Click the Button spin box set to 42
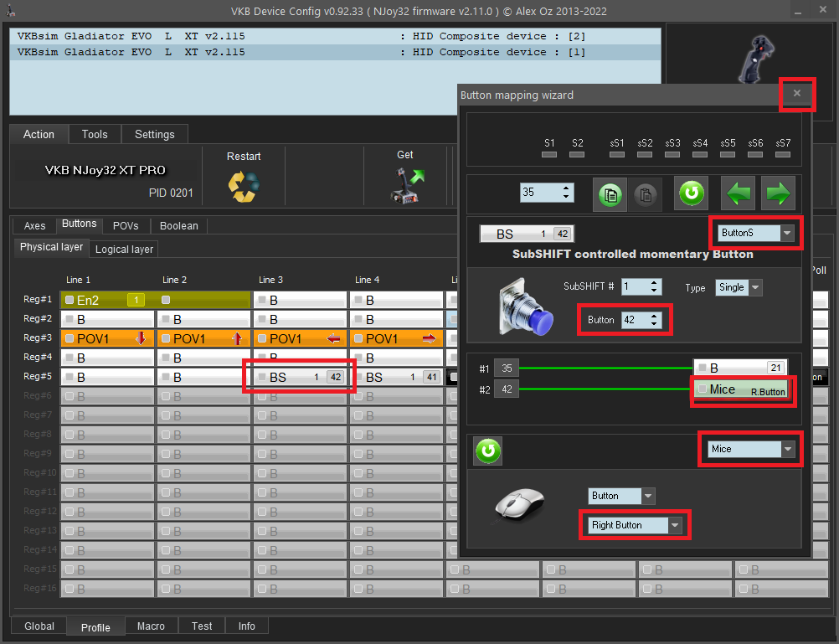Screen dimensions: 839x644 click(641, 320)
